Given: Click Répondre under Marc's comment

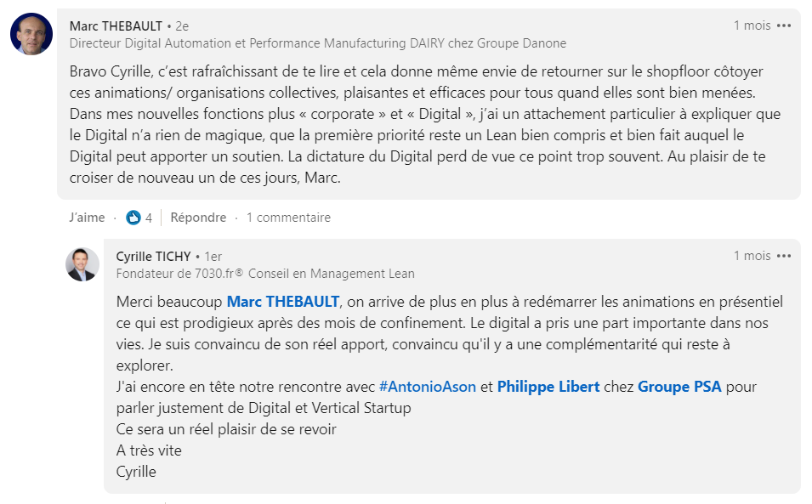Looking at the screenshot, I should click(198, 218).
